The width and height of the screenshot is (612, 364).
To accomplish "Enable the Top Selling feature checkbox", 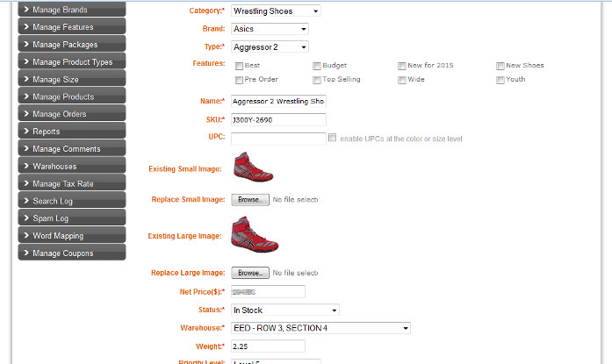I will [x=317, y=80].
